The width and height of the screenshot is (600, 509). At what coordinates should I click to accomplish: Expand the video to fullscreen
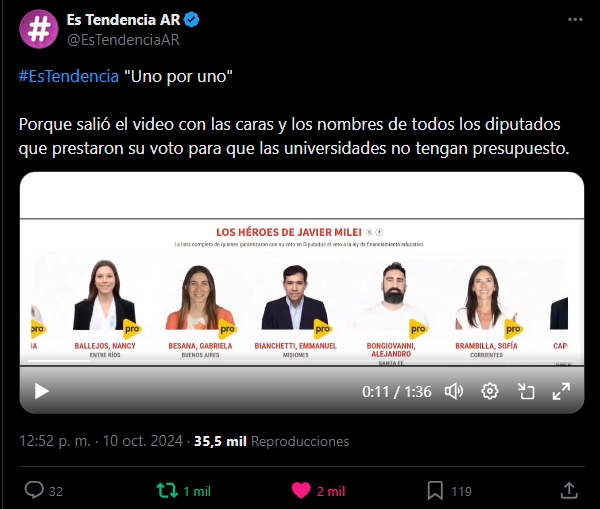click(561, 392)
